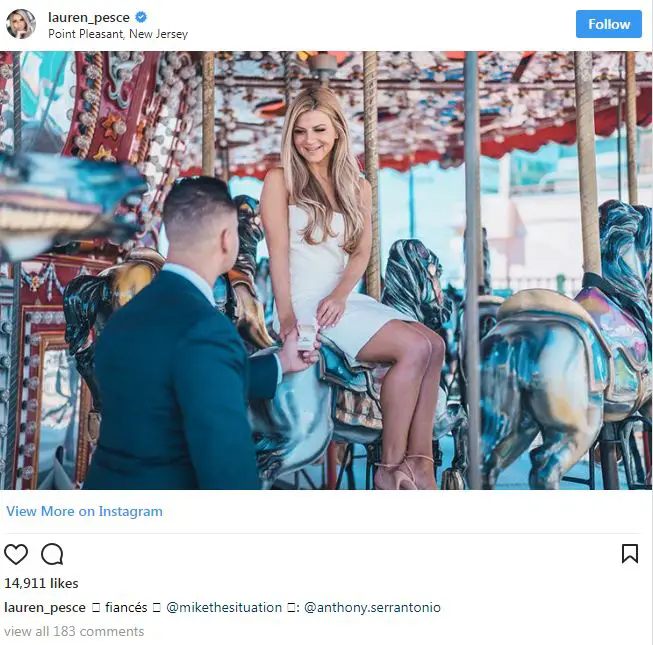This screenshot has width=653, height=645.
Task: Open lauren_pesce's profile avatar
Action: tap(21, 24)
